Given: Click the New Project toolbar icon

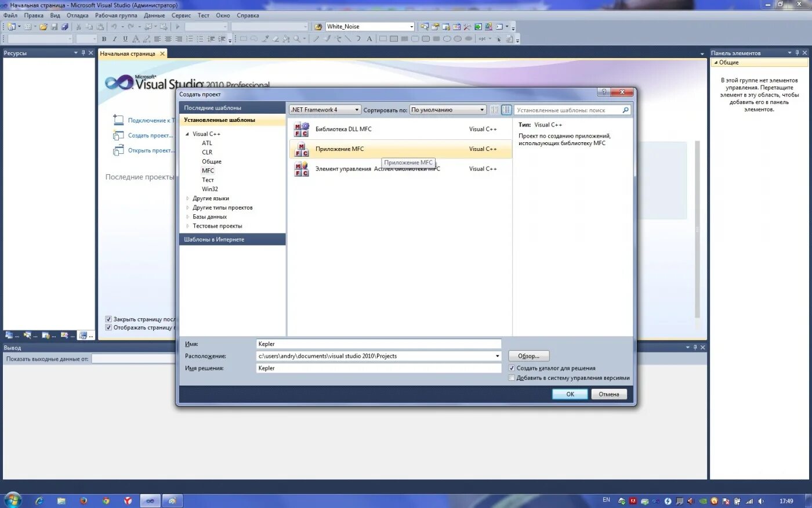Looking at the screenshot, I should pos(11,27).
